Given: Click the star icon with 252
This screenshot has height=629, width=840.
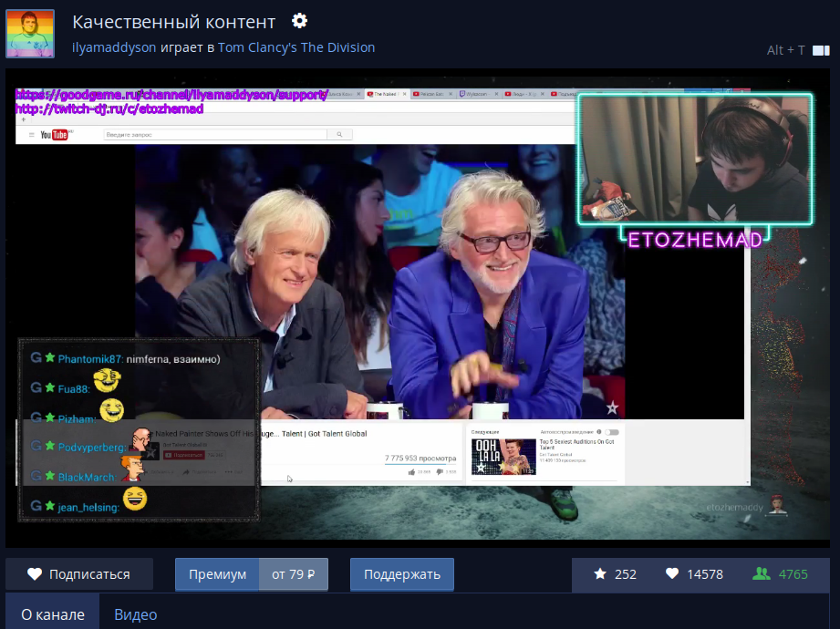Looking at the screenshot, I should coord(600,574).
